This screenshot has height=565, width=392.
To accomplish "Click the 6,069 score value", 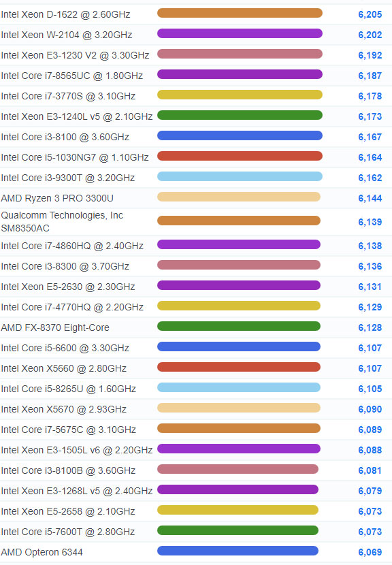I will tap(370, 552).
